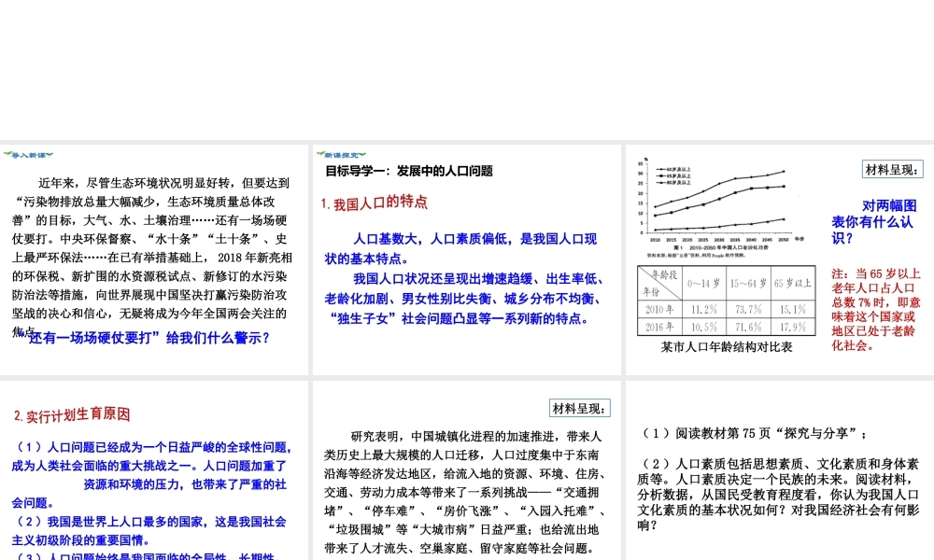Select paragraph (2) 我国是世界上人口最多的国家

(149, 530)
